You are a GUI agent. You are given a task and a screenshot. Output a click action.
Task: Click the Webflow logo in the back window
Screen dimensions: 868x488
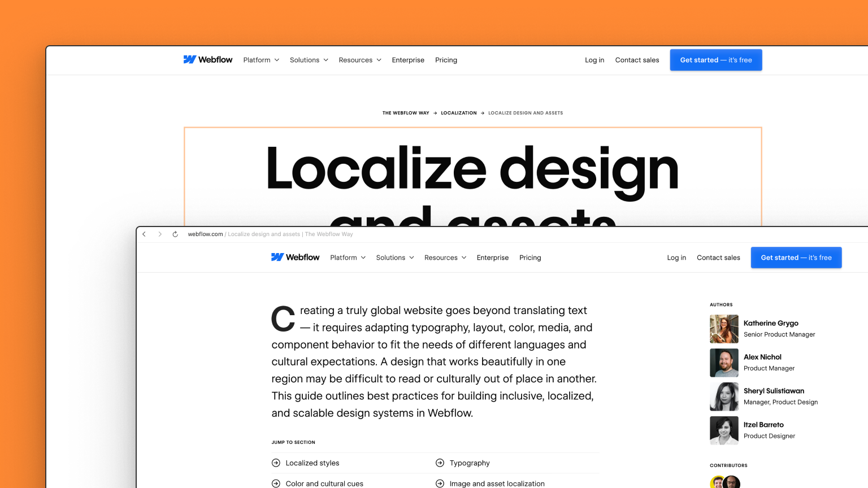click(207, 60)
